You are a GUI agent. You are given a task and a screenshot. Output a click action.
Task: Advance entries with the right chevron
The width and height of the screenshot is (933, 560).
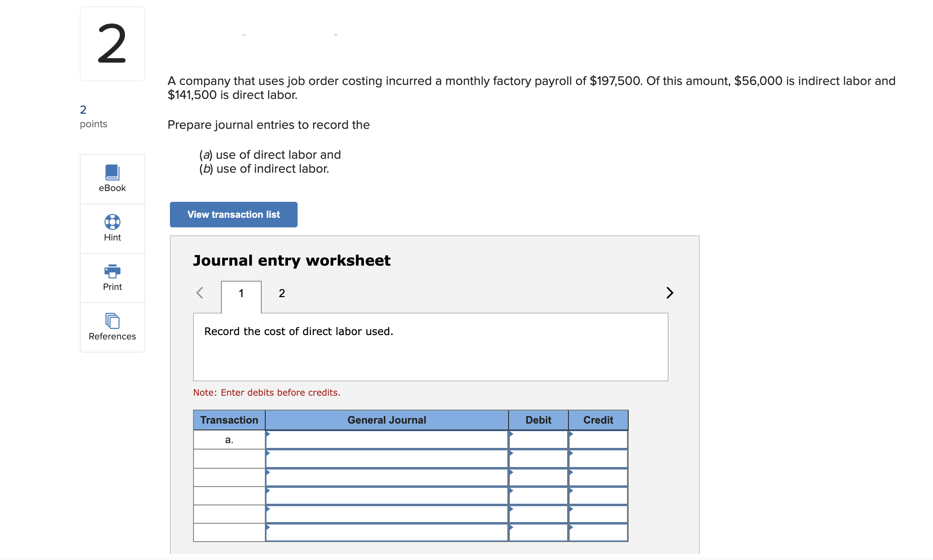click(669, 293)
